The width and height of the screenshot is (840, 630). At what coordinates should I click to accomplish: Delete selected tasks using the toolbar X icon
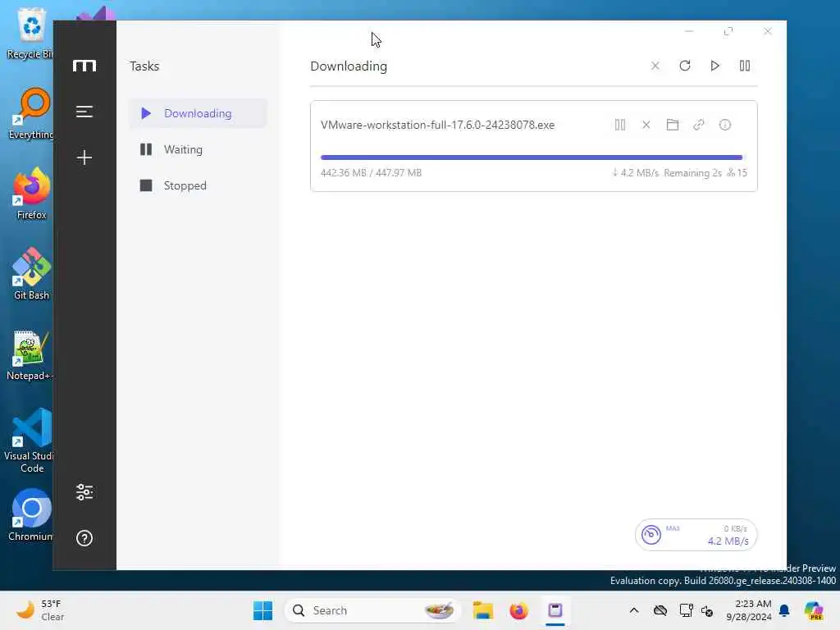click(x=655, y=66)
